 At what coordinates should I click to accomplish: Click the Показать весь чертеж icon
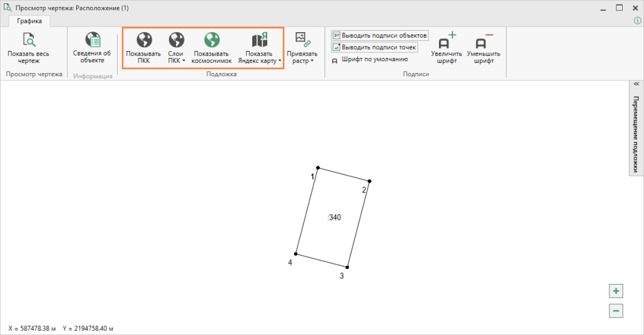(x=28, y=42)
